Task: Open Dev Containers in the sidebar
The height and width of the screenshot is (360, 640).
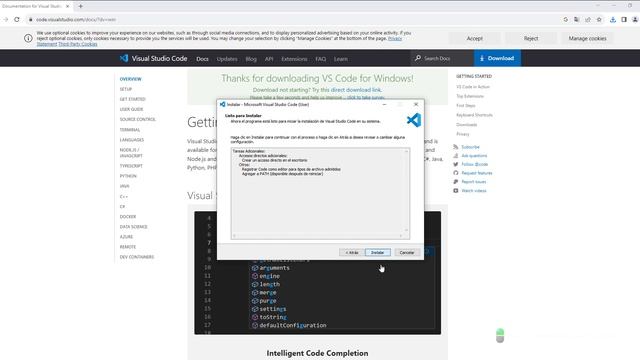Action: [x=137, y=257]
